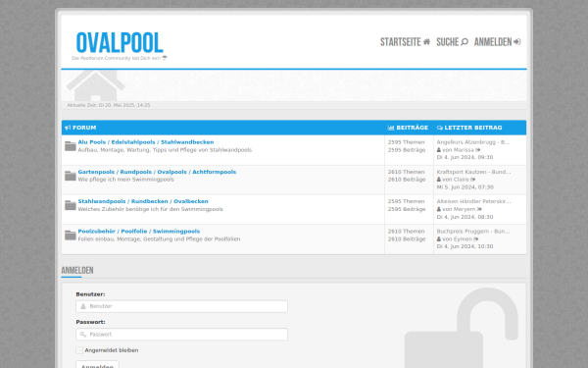Click the large house breadcrumb icon

pos(96,85)
